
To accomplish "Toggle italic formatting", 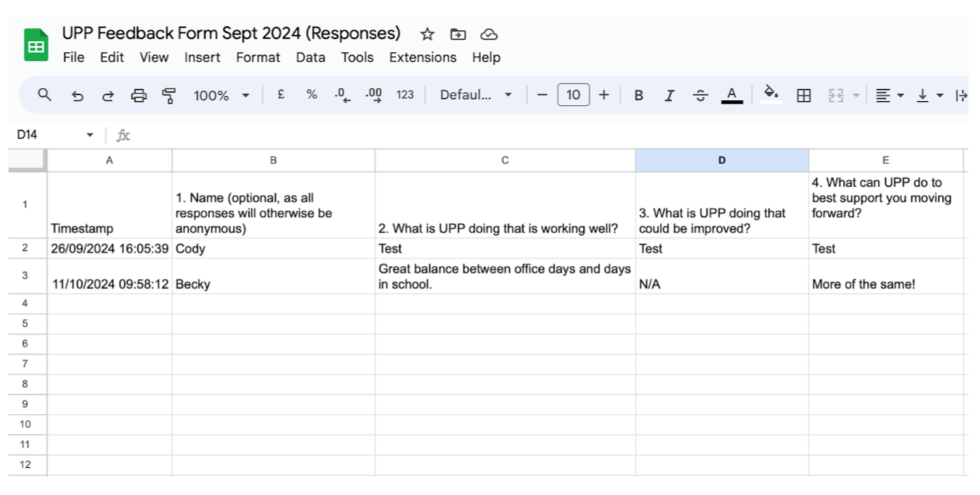I will coord(669,95).
